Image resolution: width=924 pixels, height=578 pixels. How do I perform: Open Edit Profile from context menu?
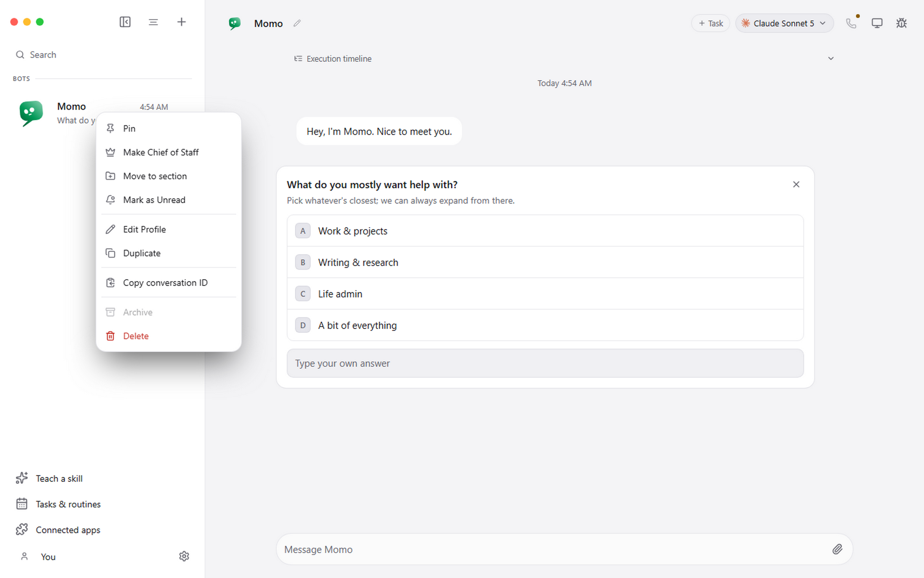coord(169,229)
